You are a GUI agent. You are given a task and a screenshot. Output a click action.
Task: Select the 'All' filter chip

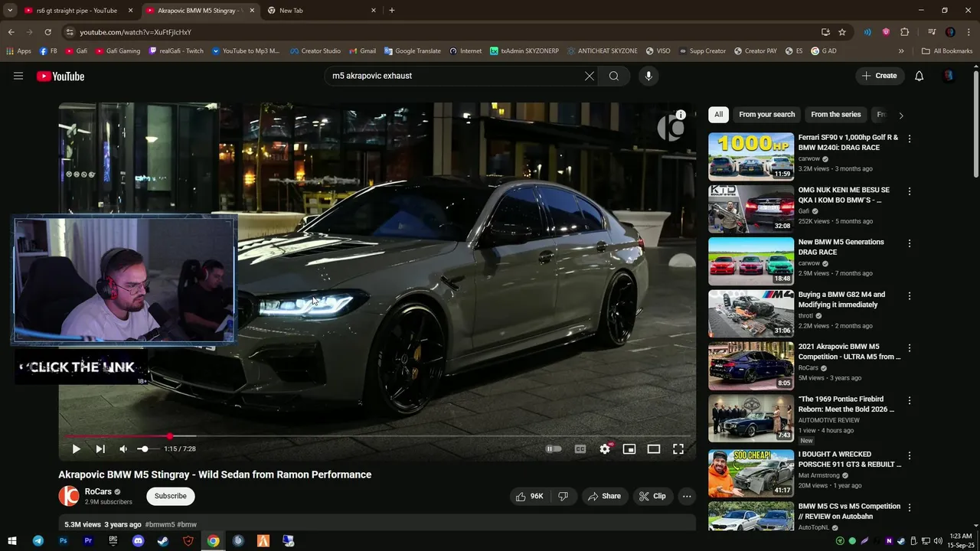[x=718, y=115]
